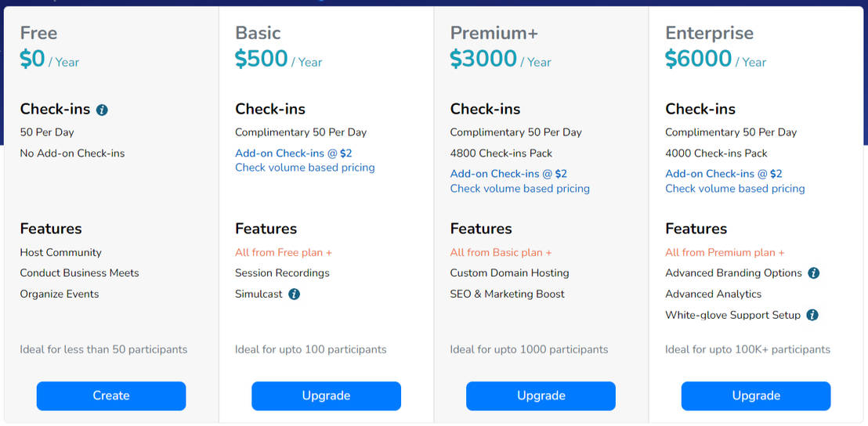Open Basic plan's Add-on Check-ins link
The width and height of the screenshot is (868, 426).
(x=293, y=153)
